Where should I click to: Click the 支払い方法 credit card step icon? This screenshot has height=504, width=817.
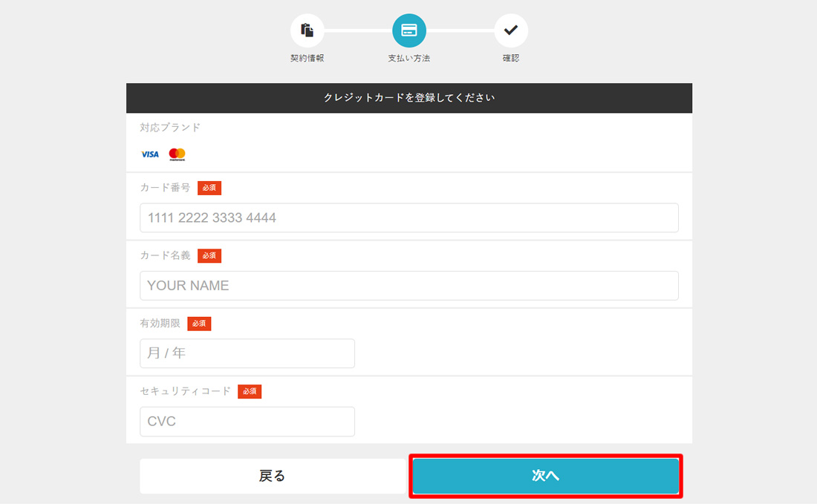click(409, 30)
